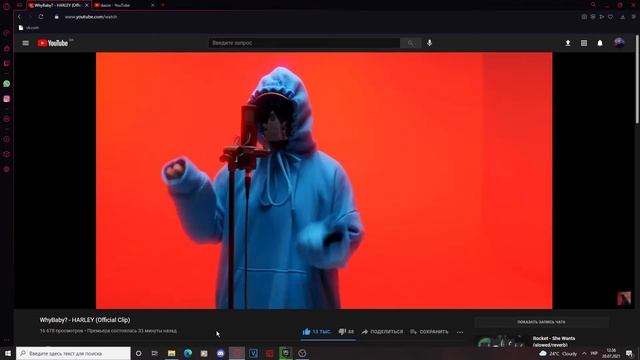The image size is (640, 360).
Task: Add page to bookmarks with the heart icon
Action: click(610, 17)
